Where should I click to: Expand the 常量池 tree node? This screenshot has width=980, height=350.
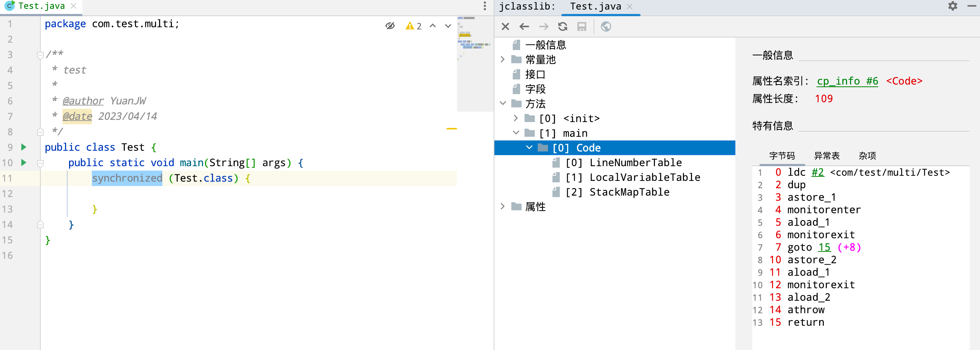[502, 60]
